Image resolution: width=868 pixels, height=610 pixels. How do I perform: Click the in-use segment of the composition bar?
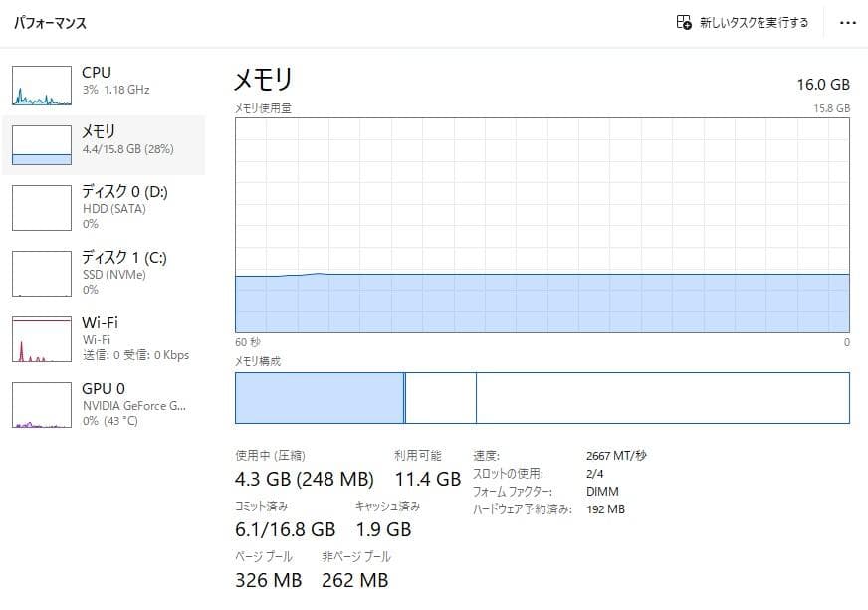[319, 397]
